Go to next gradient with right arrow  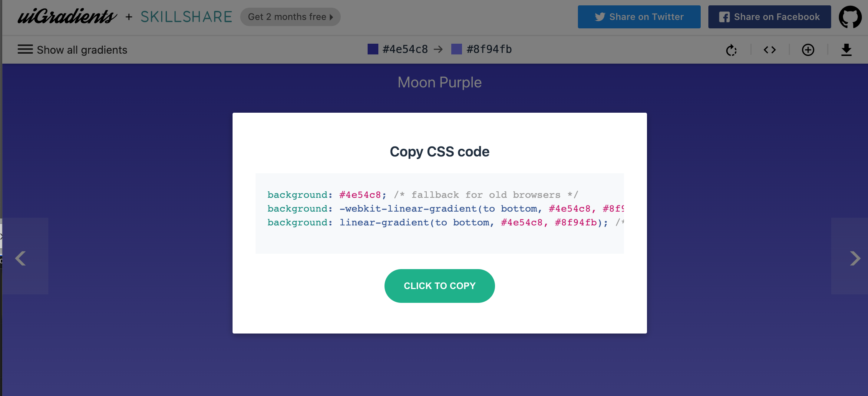click(x=855, y=258)
